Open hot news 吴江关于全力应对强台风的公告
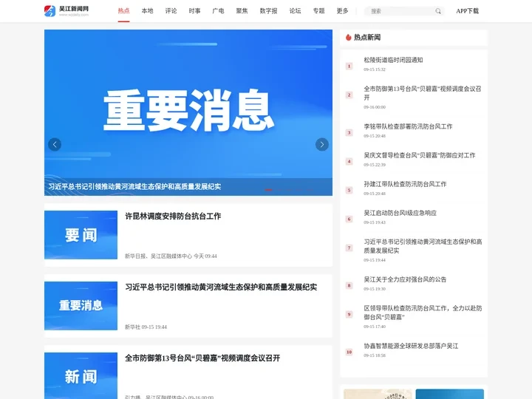Image resolution: width=532 pixels, height=399 pixels. [405, 279]
